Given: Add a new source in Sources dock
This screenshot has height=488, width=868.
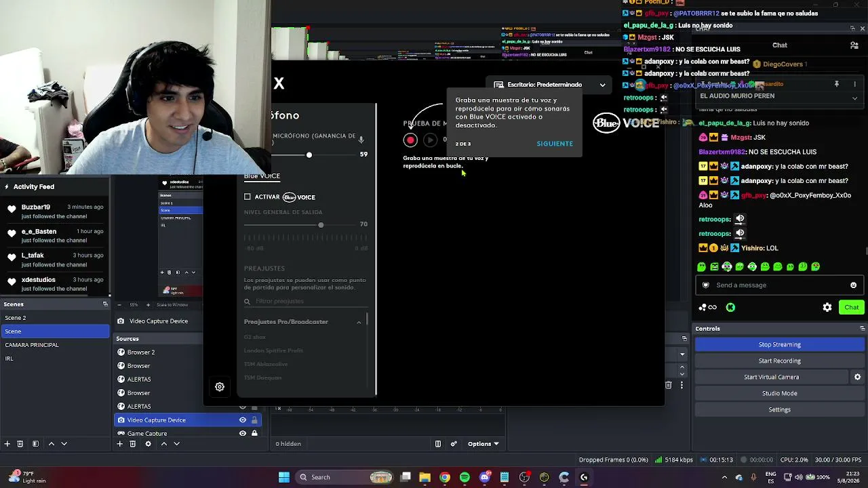Looking at the screenshot, I should (119, 444).
